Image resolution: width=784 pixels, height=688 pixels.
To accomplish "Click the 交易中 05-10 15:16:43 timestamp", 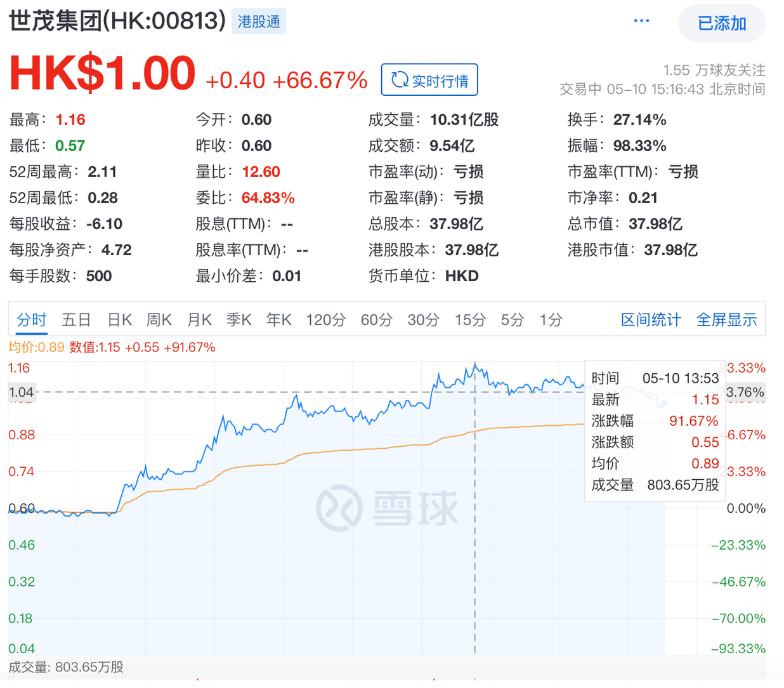I will [662, 89].
